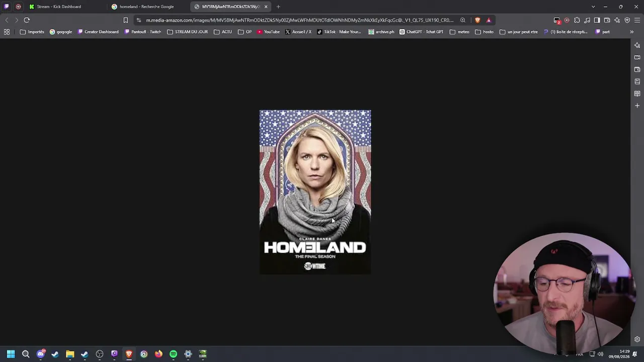The height and width of the screenshot is (362, 644).
Task: Open the hosto bookmarks folder
Action: (x=485, y=32)
